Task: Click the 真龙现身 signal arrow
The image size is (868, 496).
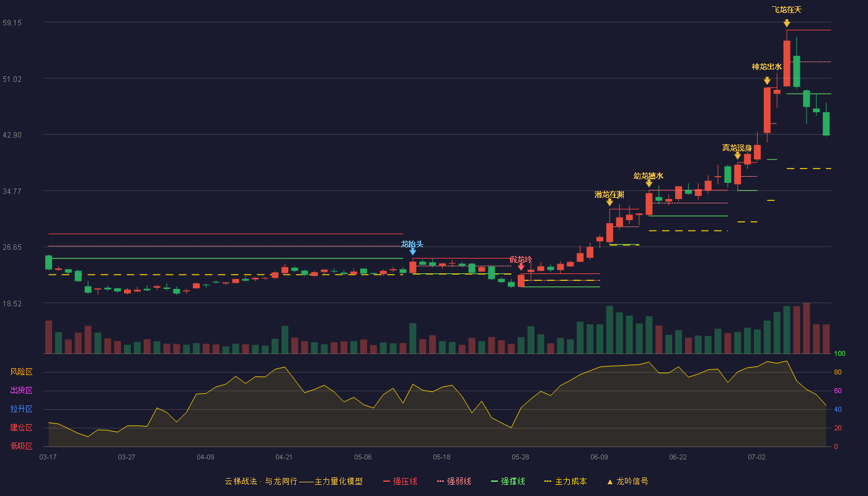Action: tap(737, 156)
